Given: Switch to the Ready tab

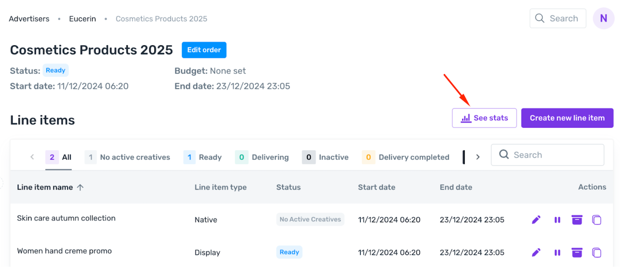Looking at the screenshot, I should 202,157.
